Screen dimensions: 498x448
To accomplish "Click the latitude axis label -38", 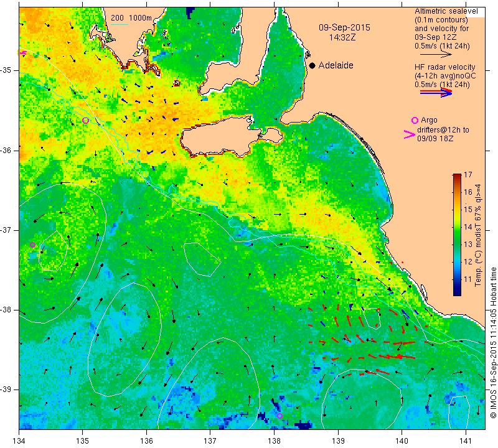I will [x=6, y=310].
